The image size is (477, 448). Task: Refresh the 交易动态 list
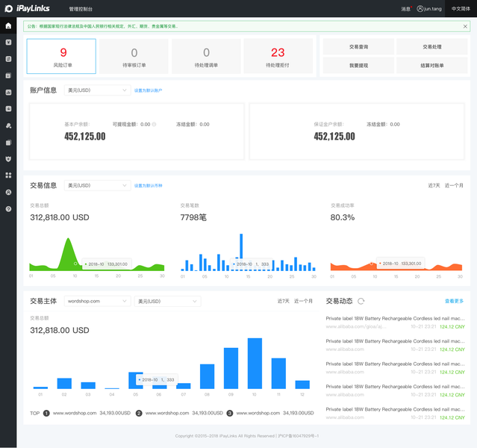(x=361, y=301)
